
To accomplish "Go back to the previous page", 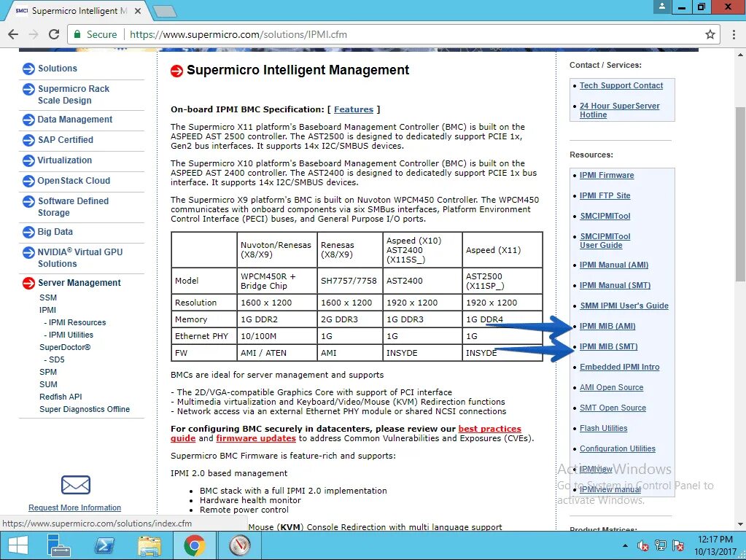I will tap(13, 34).
